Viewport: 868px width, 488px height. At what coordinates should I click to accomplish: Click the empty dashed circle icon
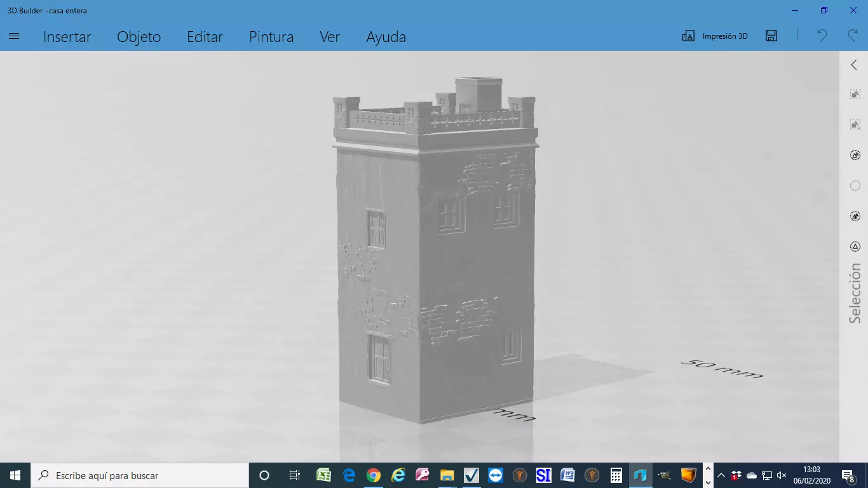[855, 186]
